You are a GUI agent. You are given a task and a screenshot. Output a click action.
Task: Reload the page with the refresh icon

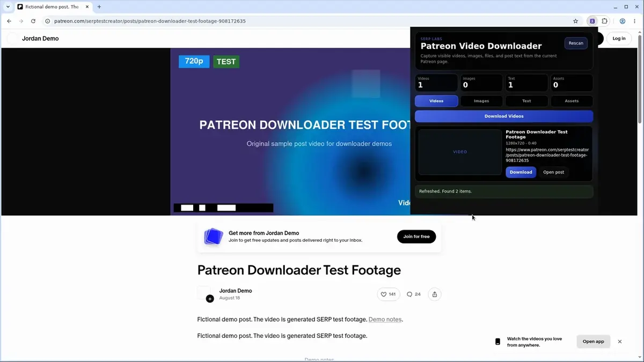pyautogui.click(x=33, y=21)
